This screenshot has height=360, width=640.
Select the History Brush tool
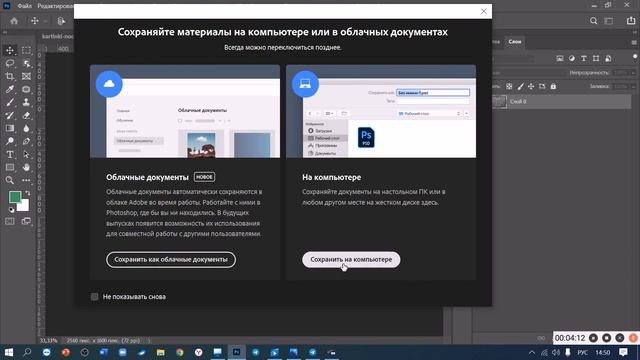pos(10,116)
